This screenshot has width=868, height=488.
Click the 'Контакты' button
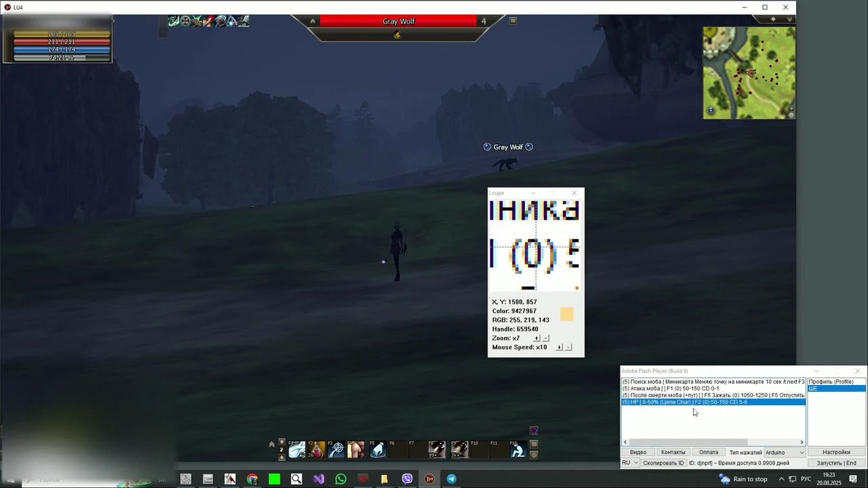[x=673, y=452]
